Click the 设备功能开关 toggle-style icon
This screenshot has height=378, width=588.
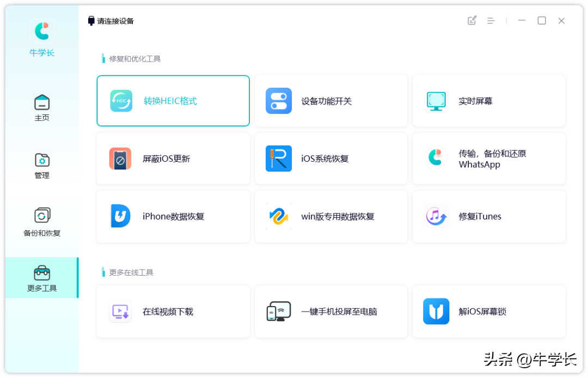279,101
